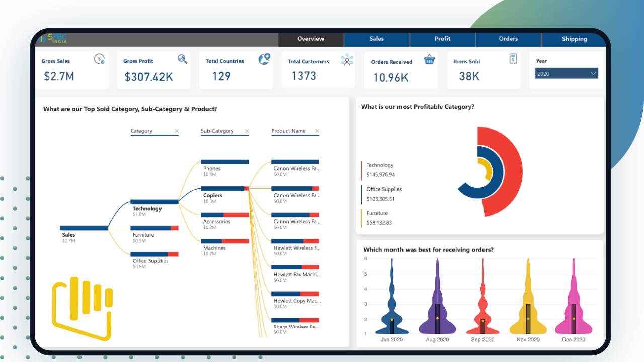This screenshot has height=362, width=644.
Task: Open the Shipping tab
Action: click(x=574, y=39)
